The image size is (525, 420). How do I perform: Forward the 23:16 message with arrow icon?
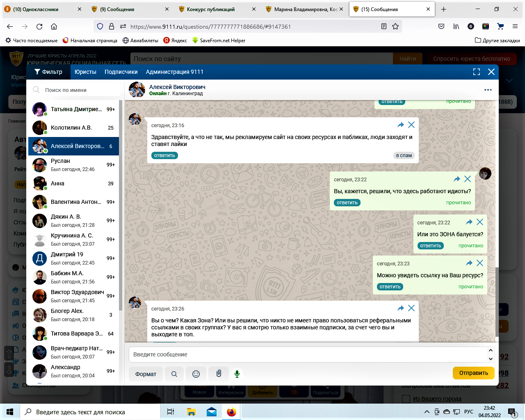click(401, 125)
